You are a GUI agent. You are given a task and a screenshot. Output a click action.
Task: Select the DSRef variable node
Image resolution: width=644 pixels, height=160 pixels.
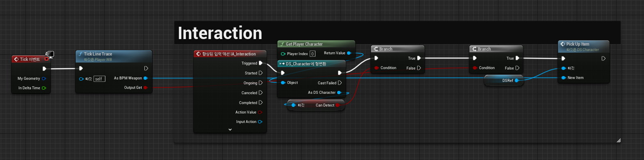[503, 81]
